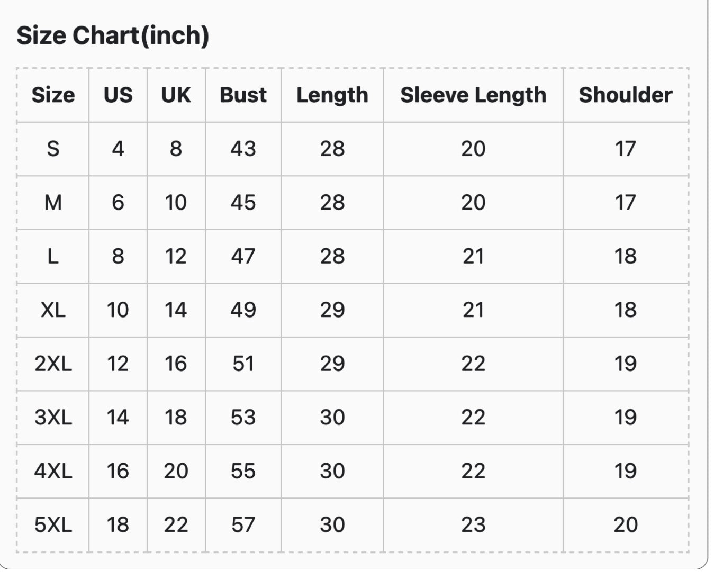Click the UK column header
This screenshot has width=723, height=588.
[176, 95]
